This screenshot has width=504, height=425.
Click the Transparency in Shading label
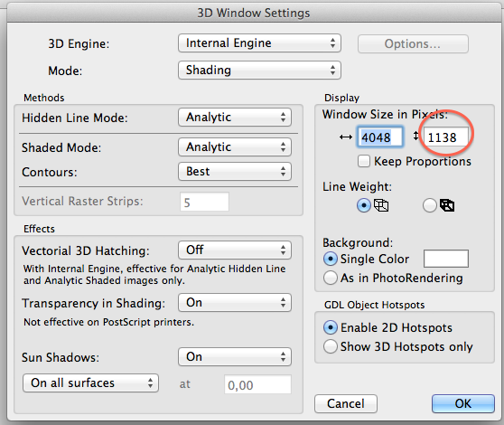[94, 303]
